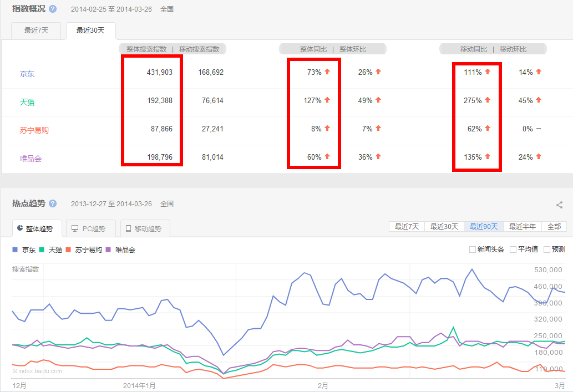Screen dimensions: 573x392
Task: Toggle the 平均值 checkbox
Action: pos(513,250)
